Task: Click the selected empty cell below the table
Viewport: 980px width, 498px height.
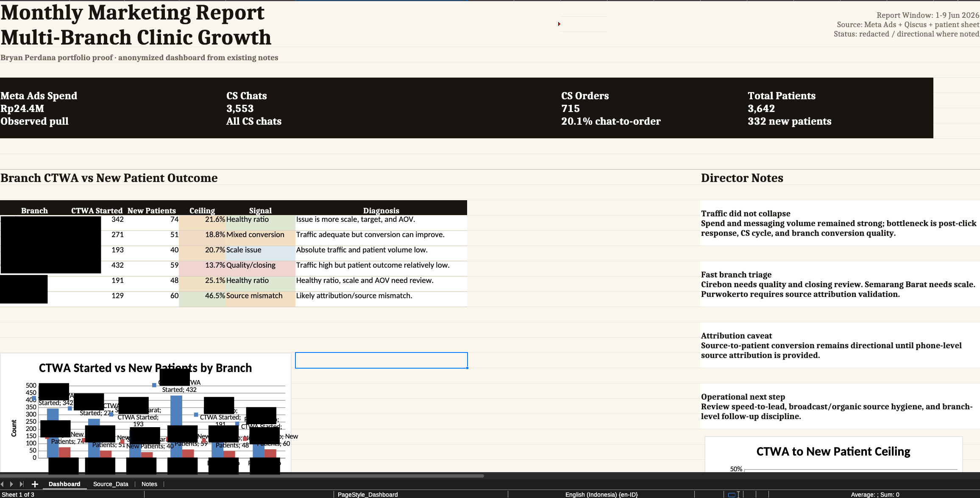Action: (381, 360)
